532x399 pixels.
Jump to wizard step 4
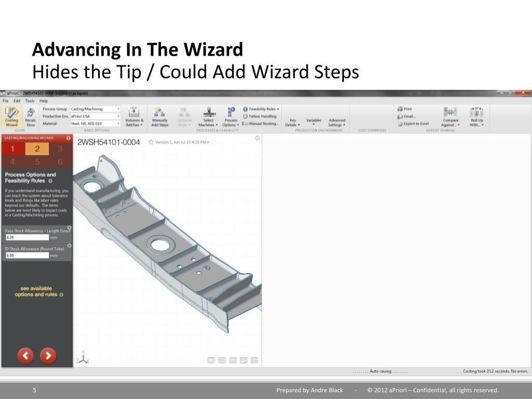tap(13, 162)
